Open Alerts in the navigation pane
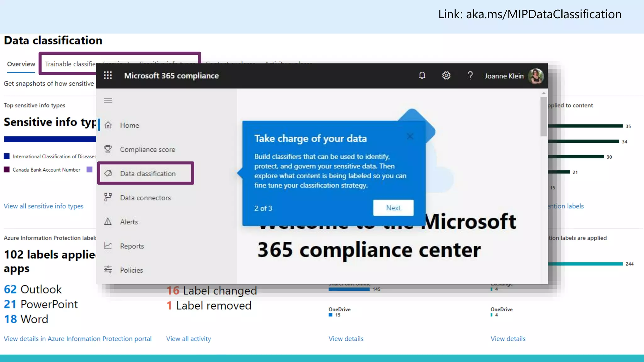The image size is (644, 362). click(x=129, y=222)
